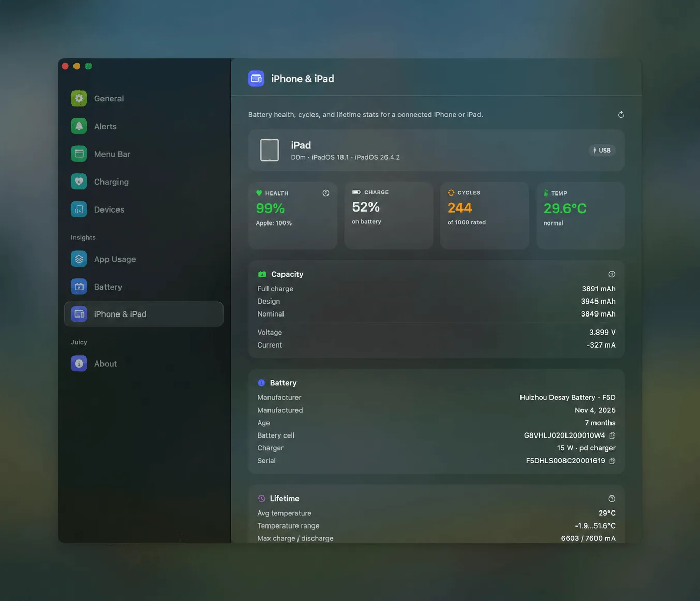
Task: Click the iPhone & iPad header icon
Action: coord(256,79)
